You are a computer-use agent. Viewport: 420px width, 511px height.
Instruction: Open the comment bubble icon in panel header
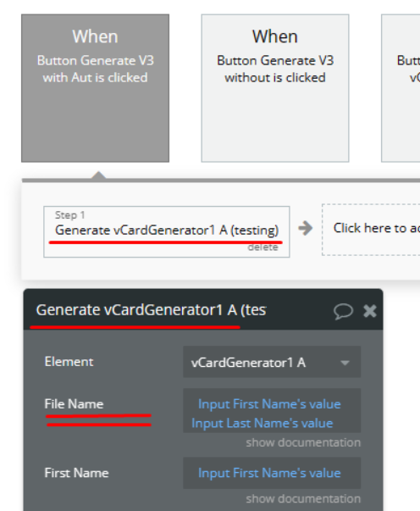(343, 311)
